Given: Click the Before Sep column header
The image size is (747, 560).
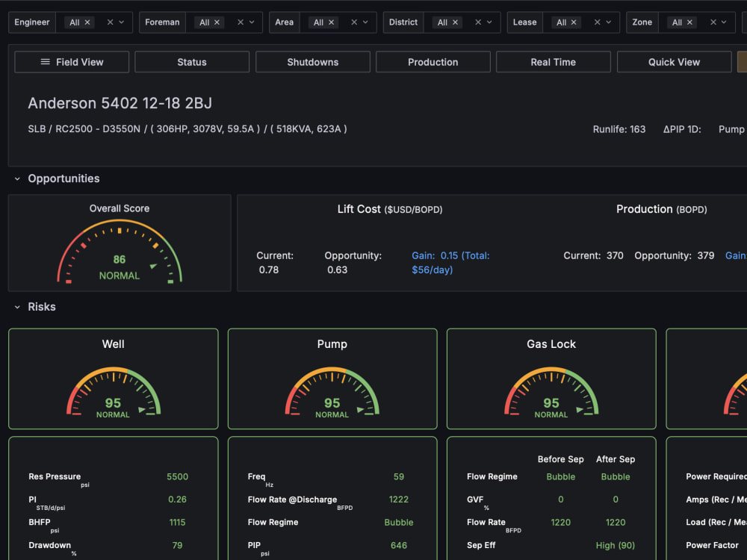Looking at the screenshot, I should pos(561,459).
